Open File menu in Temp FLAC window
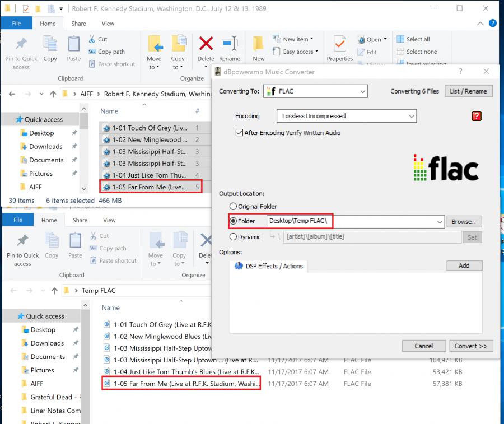Screen dimensions: 504x424 pyautogui.click(x=18, y=220)
